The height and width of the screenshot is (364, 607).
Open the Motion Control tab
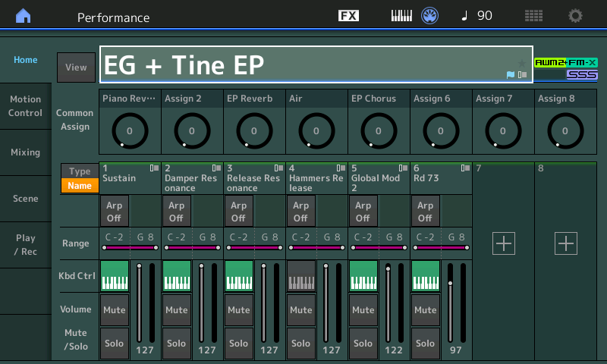coord(26,106)
